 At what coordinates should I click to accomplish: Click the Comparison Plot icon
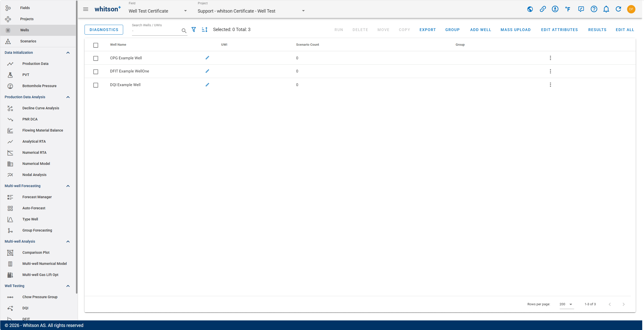(10, 252)
